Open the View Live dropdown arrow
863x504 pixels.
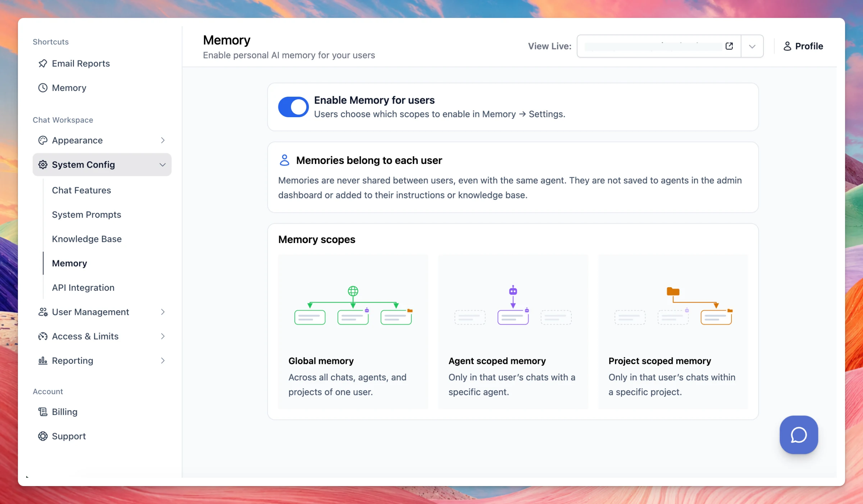[x=752, y=46]
